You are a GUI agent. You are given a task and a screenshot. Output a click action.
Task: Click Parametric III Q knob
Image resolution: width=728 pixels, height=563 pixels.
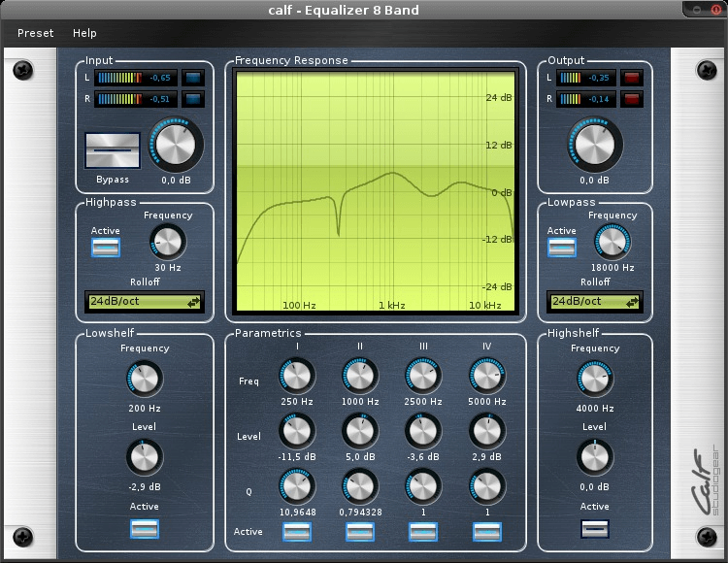click(423, 486)
